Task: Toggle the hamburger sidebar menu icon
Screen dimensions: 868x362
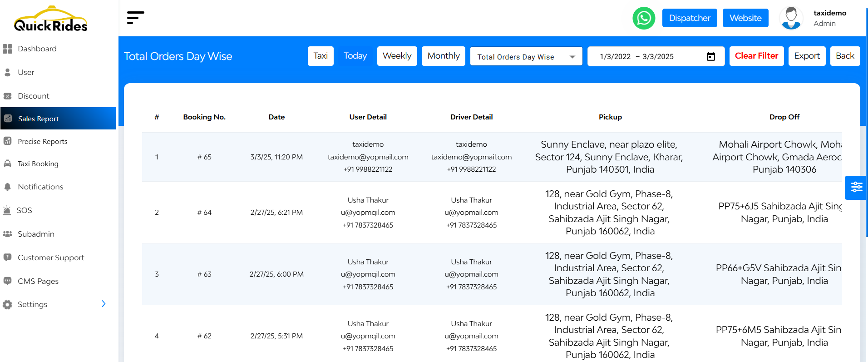Action: (x=135, y=18)
